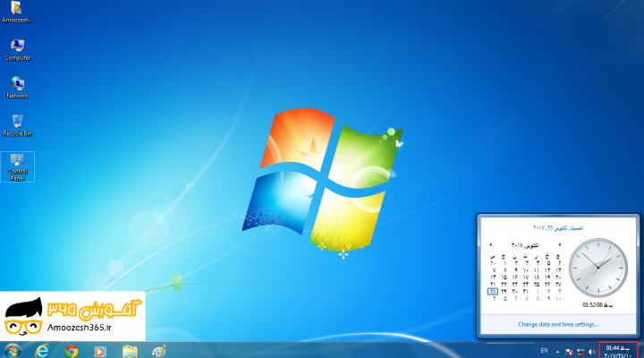Select date 26 in the calendar

pyautogui.click(x=547, y=284)
